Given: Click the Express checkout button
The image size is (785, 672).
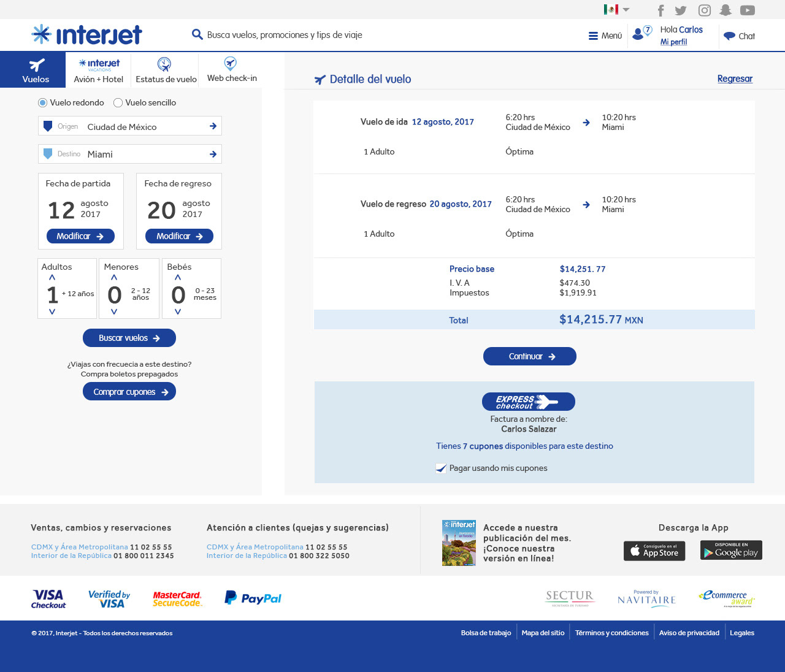Looking at the screenshot, I should click(x=529, y=402).
